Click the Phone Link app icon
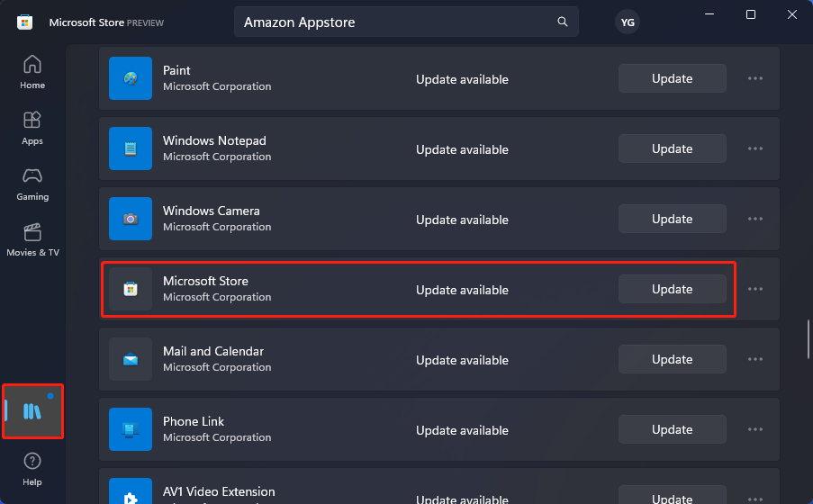813x504 pixels. 131,429
